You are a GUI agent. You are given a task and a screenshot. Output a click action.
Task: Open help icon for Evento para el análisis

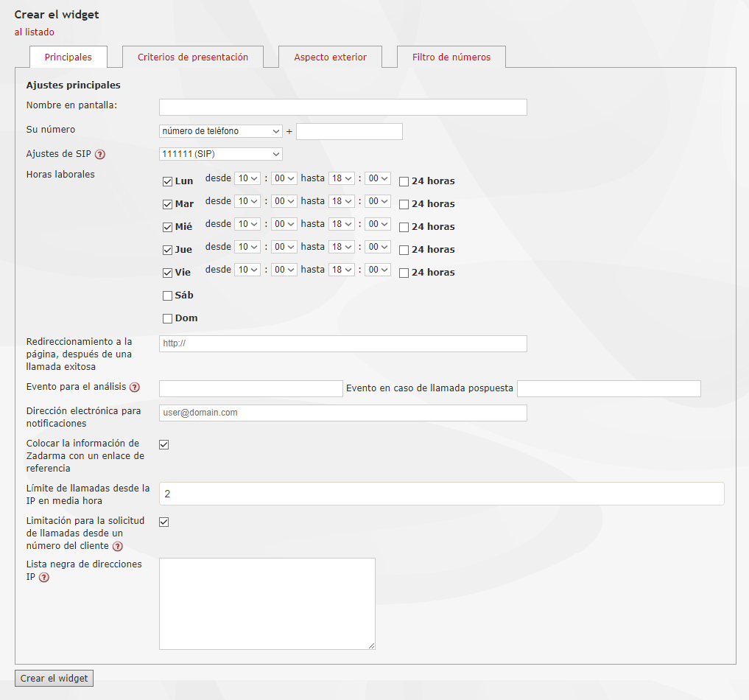click(x=135, y=388)
